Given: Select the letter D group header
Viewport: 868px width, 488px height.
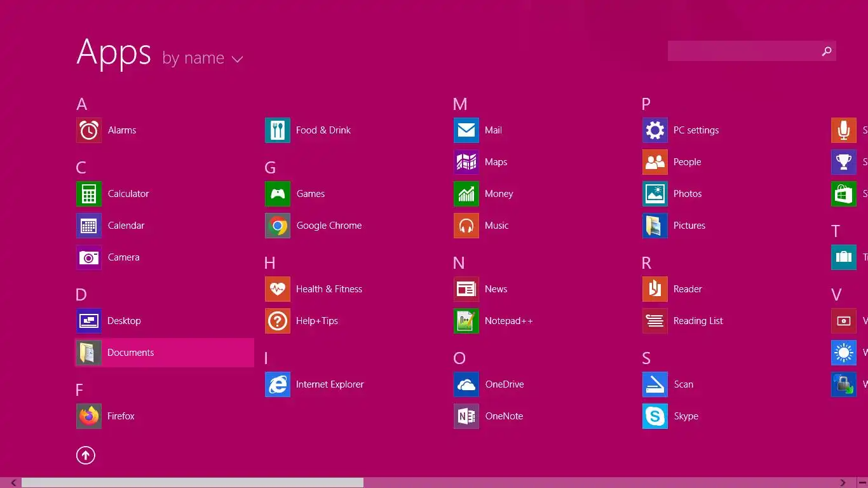Looking at the screenshot, I should (x=81, y=295).
